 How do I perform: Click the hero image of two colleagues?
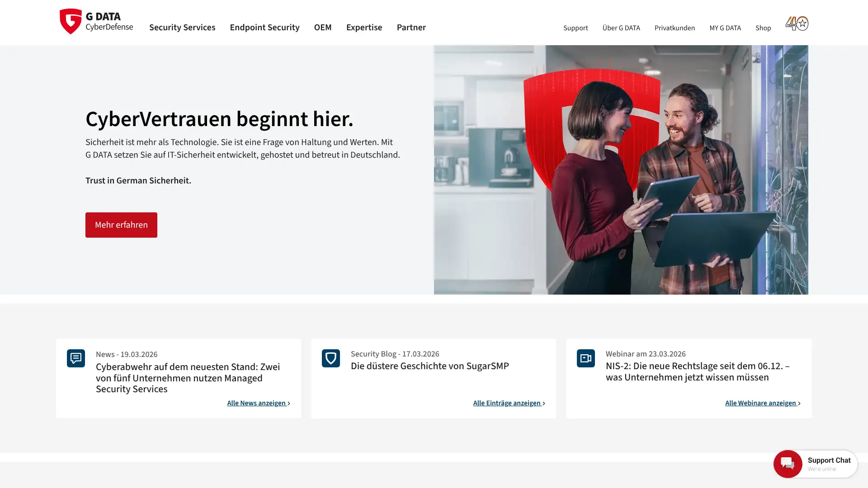pos(621,170)
